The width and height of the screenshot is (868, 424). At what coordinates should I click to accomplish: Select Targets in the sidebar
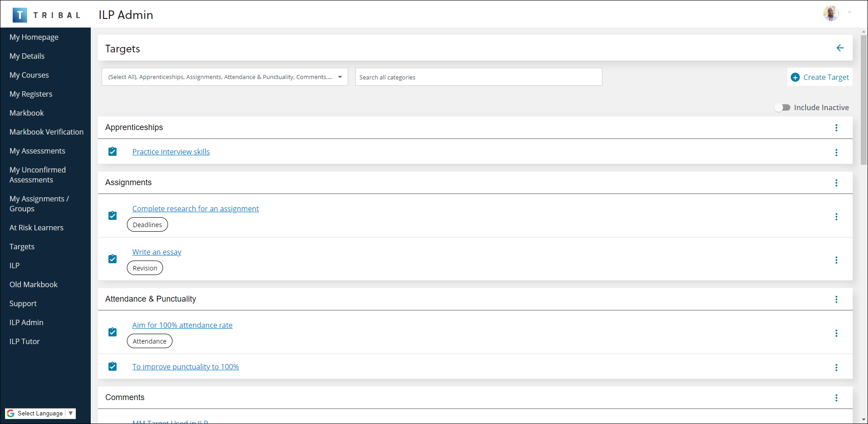pos(22,247)
